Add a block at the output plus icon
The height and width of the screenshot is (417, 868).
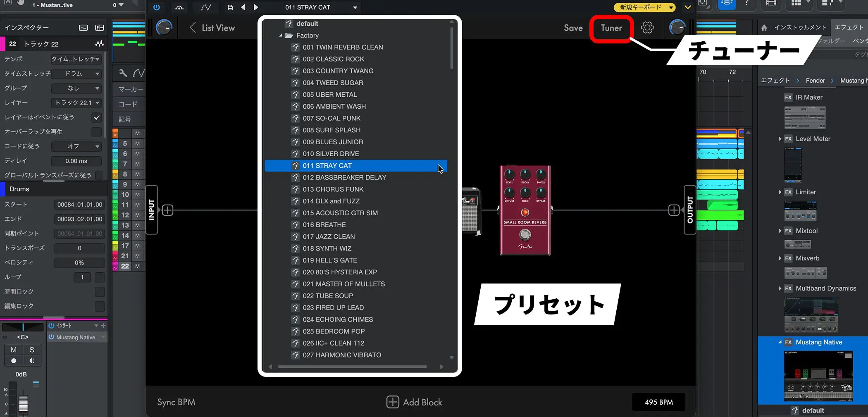(674, 210)
